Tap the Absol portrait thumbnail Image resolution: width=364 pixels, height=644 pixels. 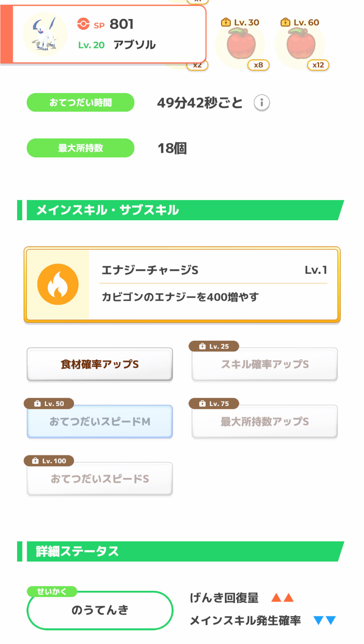click(45, 34)
